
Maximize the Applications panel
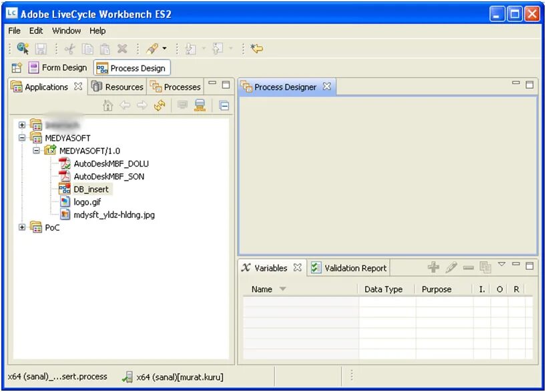(226, 85)
